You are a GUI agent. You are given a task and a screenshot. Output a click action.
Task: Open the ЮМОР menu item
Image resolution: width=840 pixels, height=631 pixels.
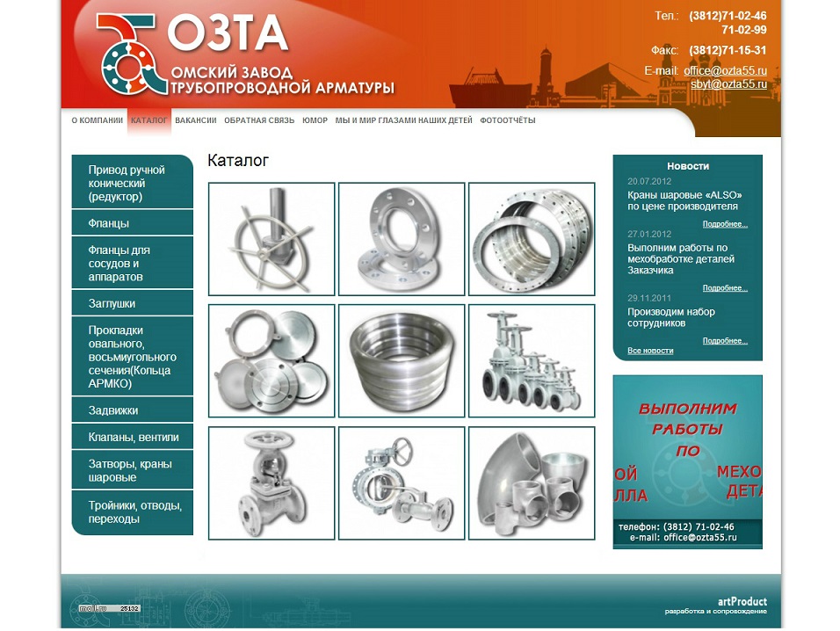[315, 120]
